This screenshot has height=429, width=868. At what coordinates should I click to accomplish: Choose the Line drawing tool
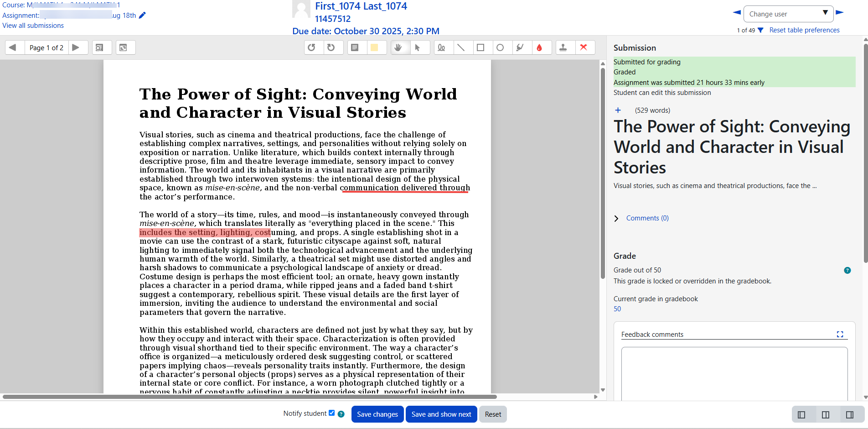pos(461,47)
